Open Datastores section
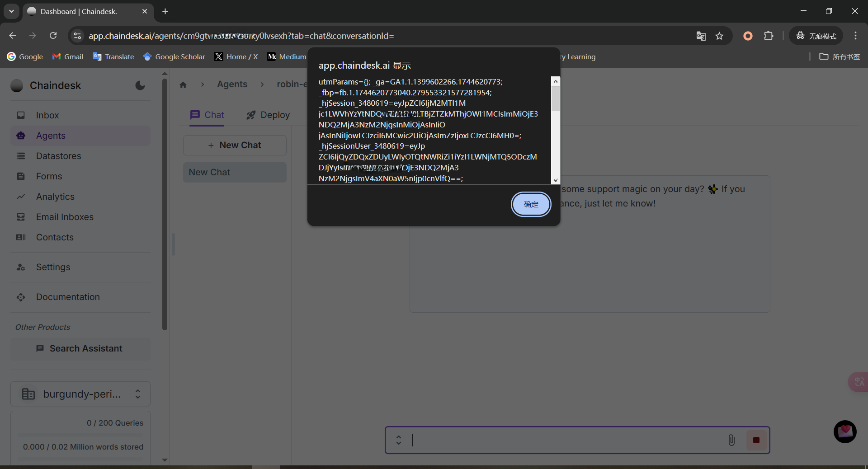The image size is (868, 469). [80, 156]
